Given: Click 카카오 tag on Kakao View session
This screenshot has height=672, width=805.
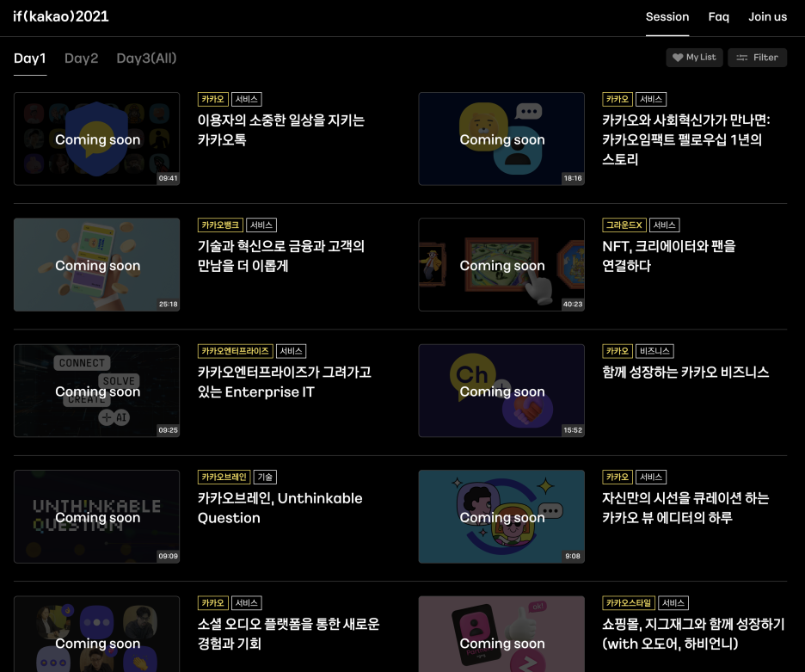Looking at the screenshot, I should tap(618, 477).
